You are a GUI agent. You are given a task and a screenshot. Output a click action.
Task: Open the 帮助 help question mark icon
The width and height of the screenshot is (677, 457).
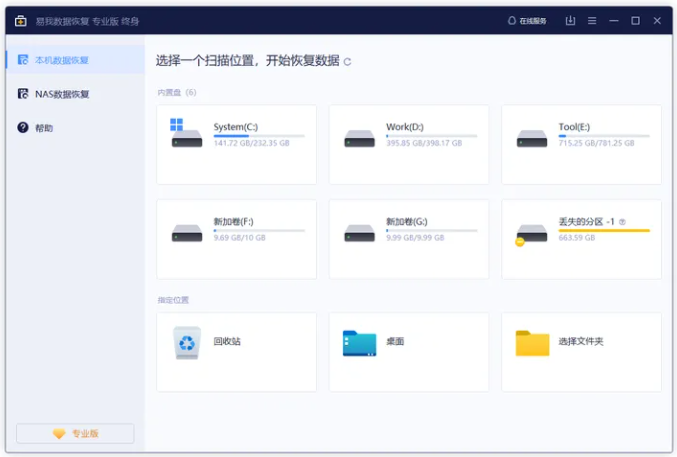coord(23,128)
